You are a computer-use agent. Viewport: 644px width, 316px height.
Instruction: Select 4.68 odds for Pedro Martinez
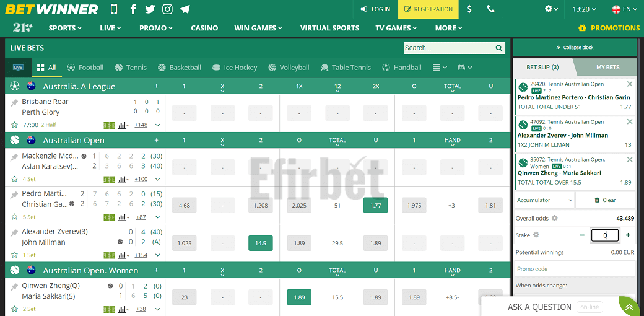click(184, 205)
